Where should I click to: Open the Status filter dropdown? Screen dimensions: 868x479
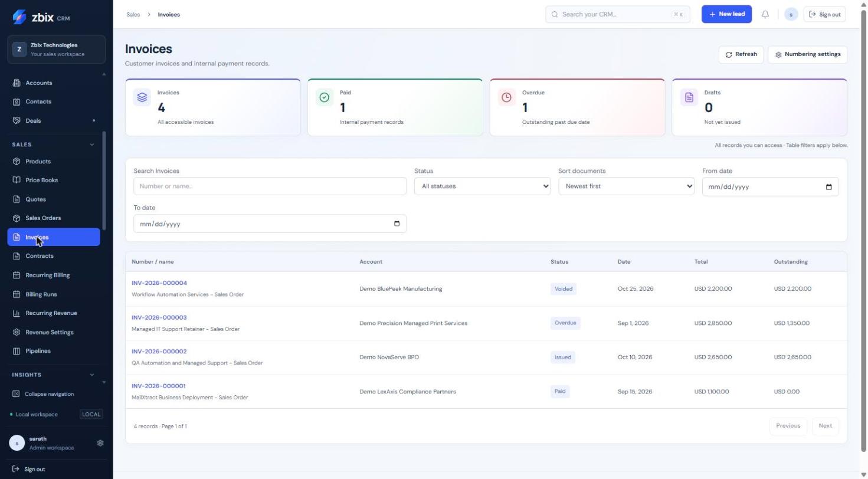[x=482, y=186]
